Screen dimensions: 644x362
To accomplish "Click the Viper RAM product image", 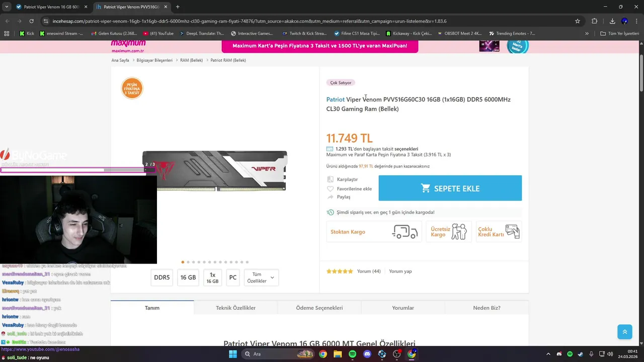I will click(215, 171).
